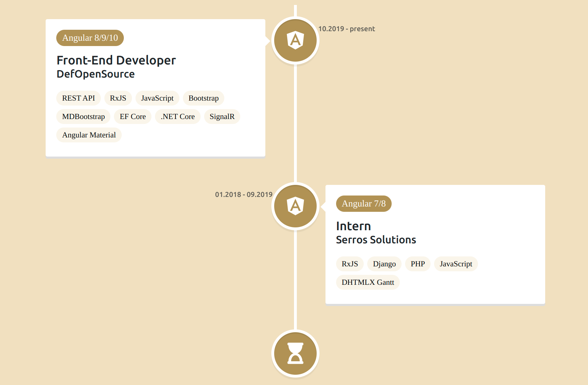
Task: Click the REST API skill tag
Action: 79,98
